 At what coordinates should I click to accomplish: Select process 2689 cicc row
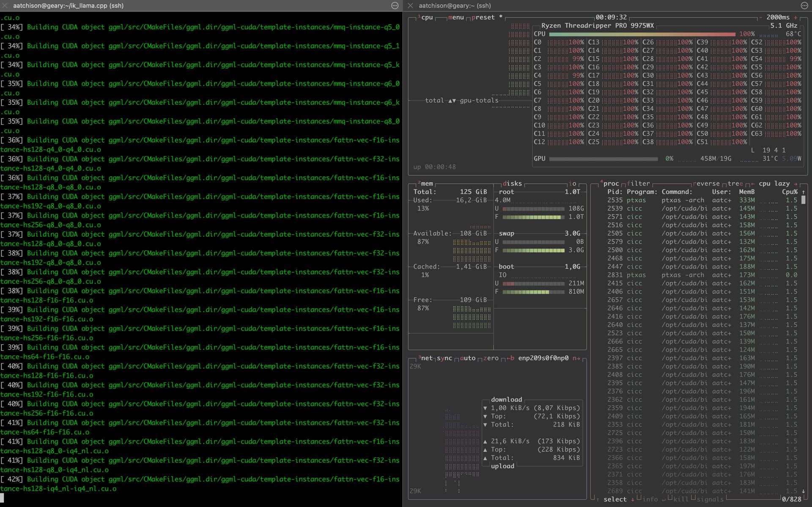point(702,491)
